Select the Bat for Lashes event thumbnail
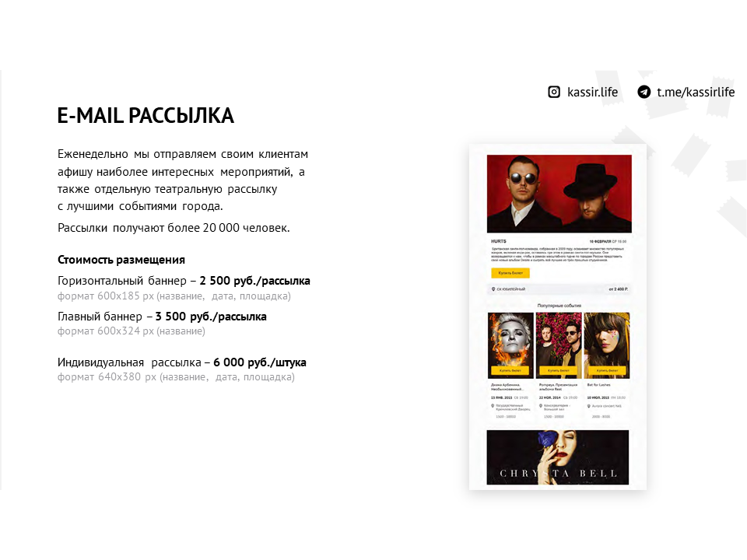The width and height of the screenshot is (747, 560). 607,345
